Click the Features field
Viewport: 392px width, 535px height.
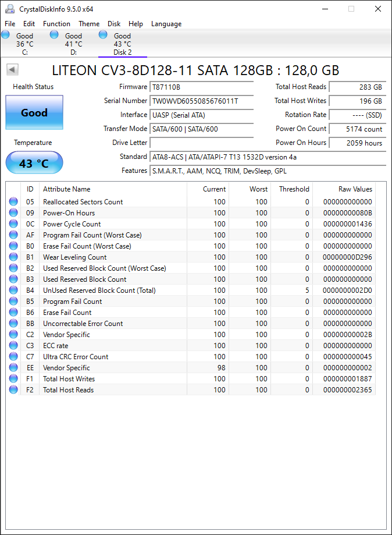click(268, 171)
